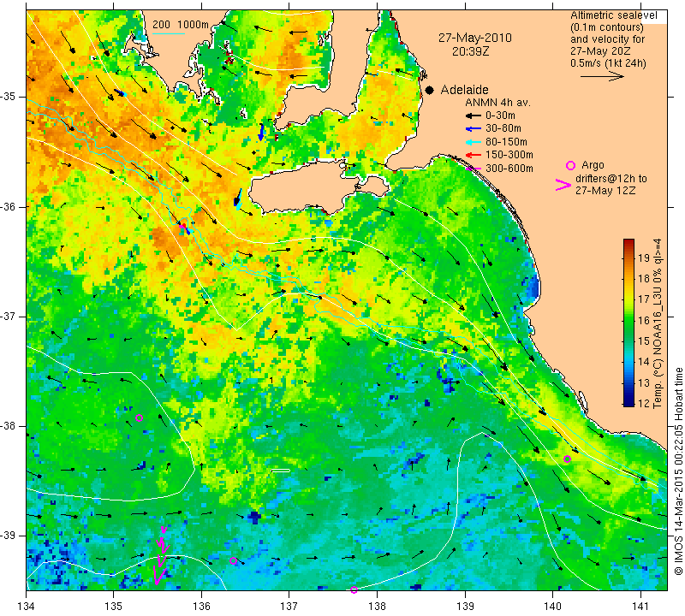Click the magenta 300-600m legend arrow
The width and height of the screenshot is (685, 616).
pyautogui.click(x=473, y=169)
